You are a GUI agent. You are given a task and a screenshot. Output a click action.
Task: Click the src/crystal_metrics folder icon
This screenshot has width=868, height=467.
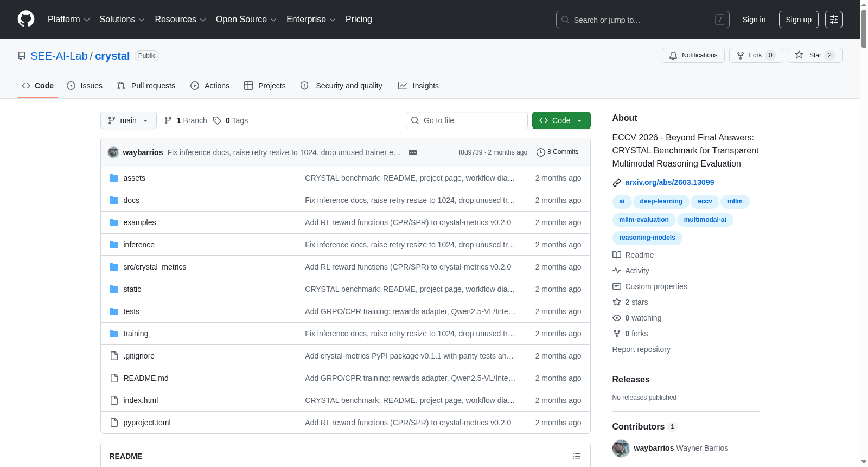click(x=114, y=267)
